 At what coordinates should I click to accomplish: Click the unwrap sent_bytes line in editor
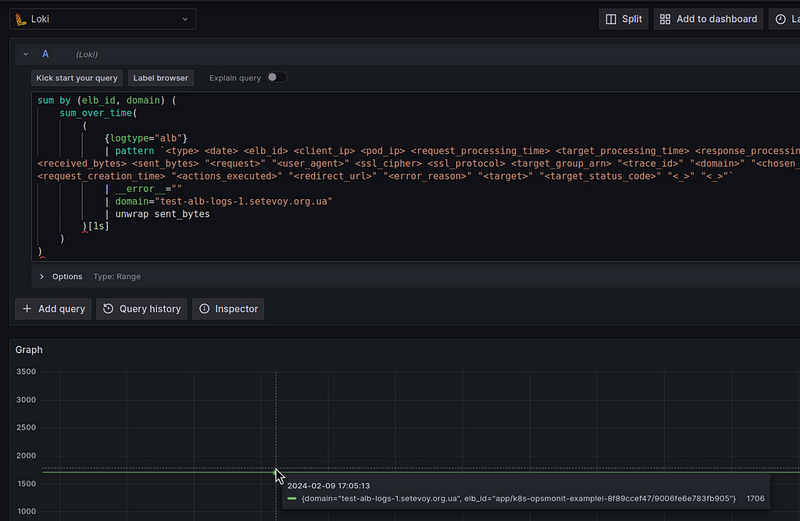162,214
